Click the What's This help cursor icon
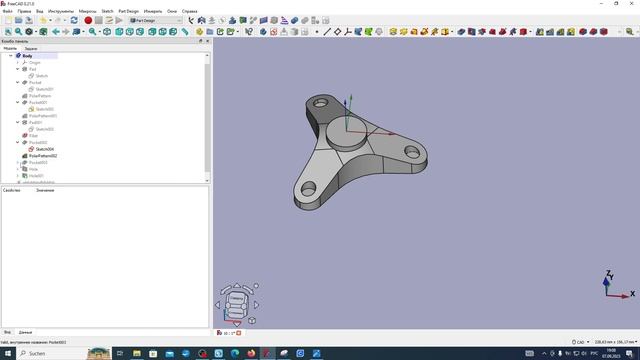 point(249,32)
